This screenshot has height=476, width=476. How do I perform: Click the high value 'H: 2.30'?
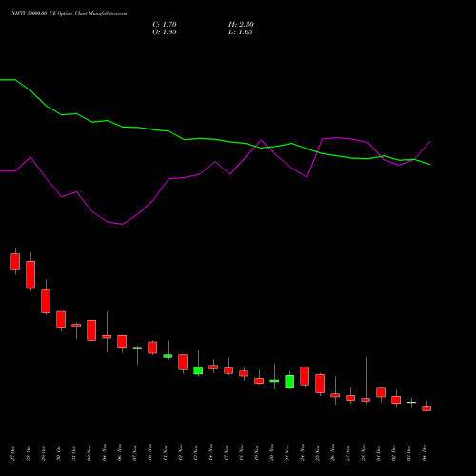click(x=241, y=25)
